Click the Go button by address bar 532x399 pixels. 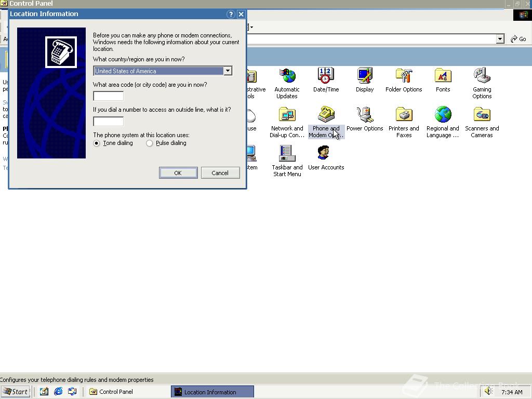[518, 39]
